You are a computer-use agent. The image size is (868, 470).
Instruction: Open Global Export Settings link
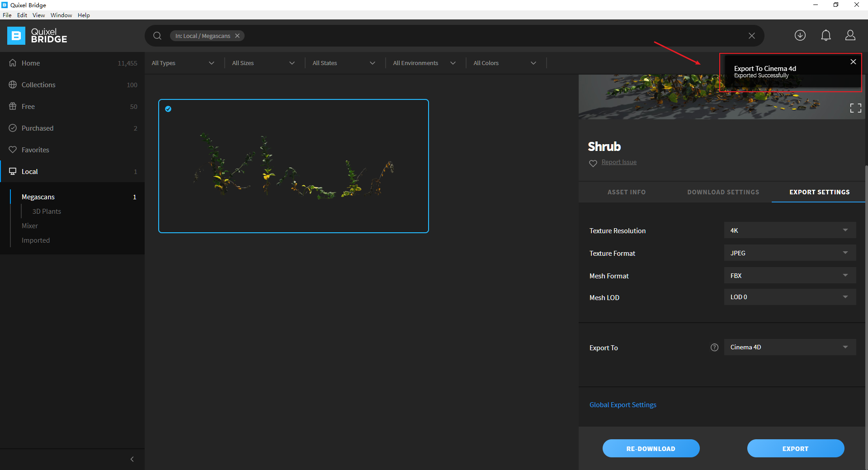click(623, 405)
